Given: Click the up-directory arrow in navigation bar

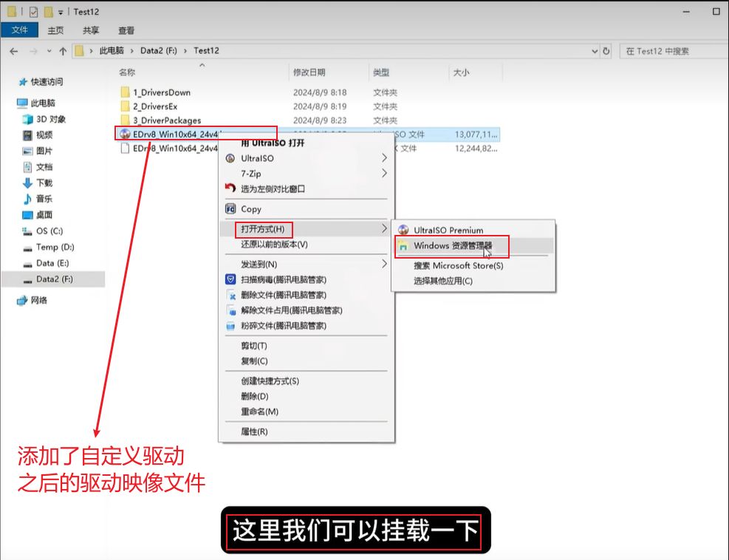Looking at the screenshot, I should (62, 51).
